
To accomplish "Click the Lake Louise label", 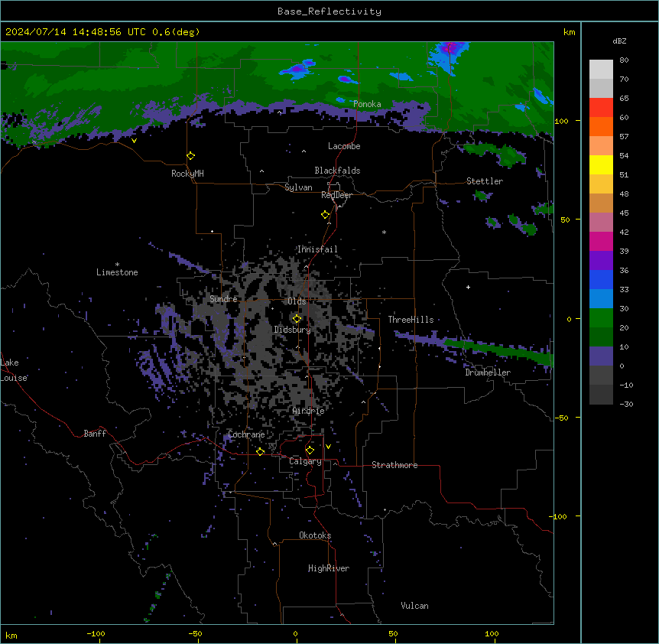I will tap(14, 370).
